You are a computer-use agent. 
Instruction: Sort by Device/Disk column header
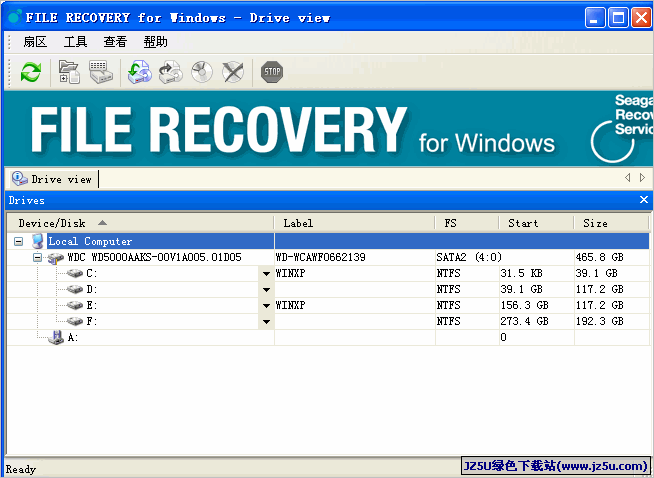pos(141,223)
